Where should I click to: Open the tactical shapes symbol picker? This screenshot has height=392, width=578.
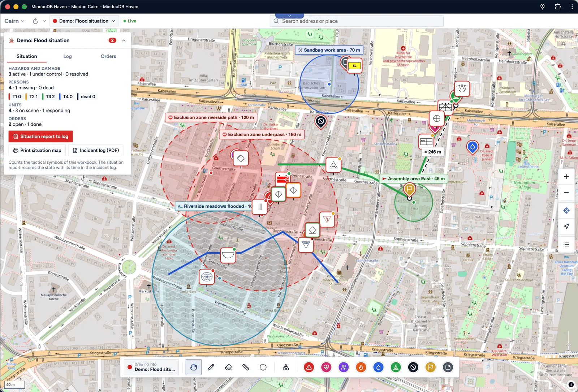(x=286, y=367)
